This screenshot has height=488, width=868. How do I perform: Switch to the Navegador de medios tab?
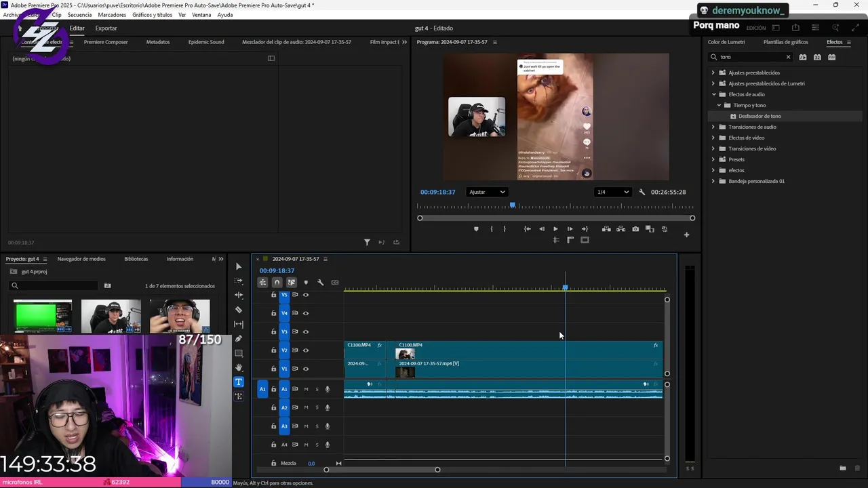81,259
